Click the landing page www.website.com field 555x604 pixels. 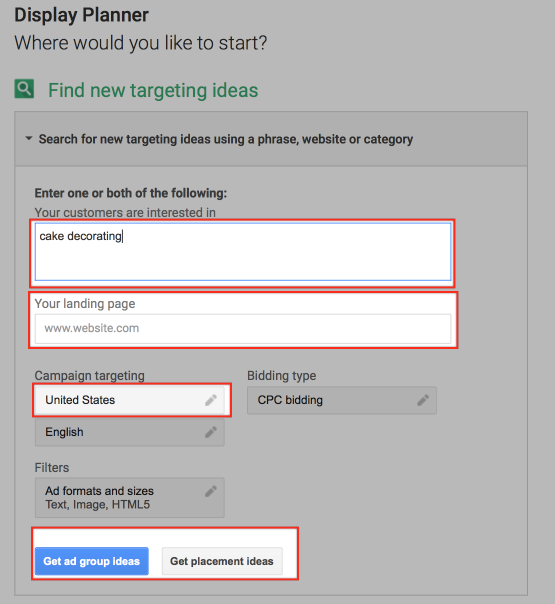(x=243, y=329)
